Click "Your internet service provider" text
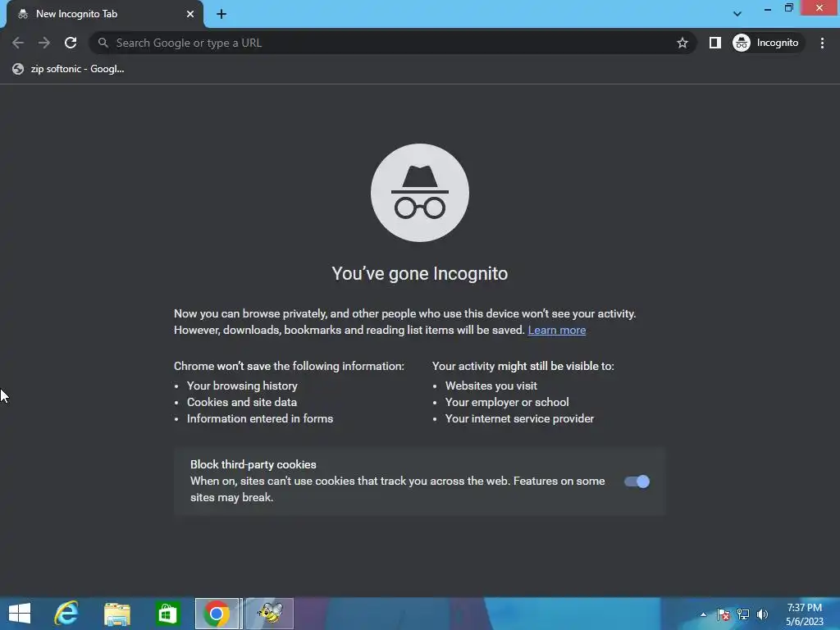Screen dimensions: 840x630 [x=519, y=419]
